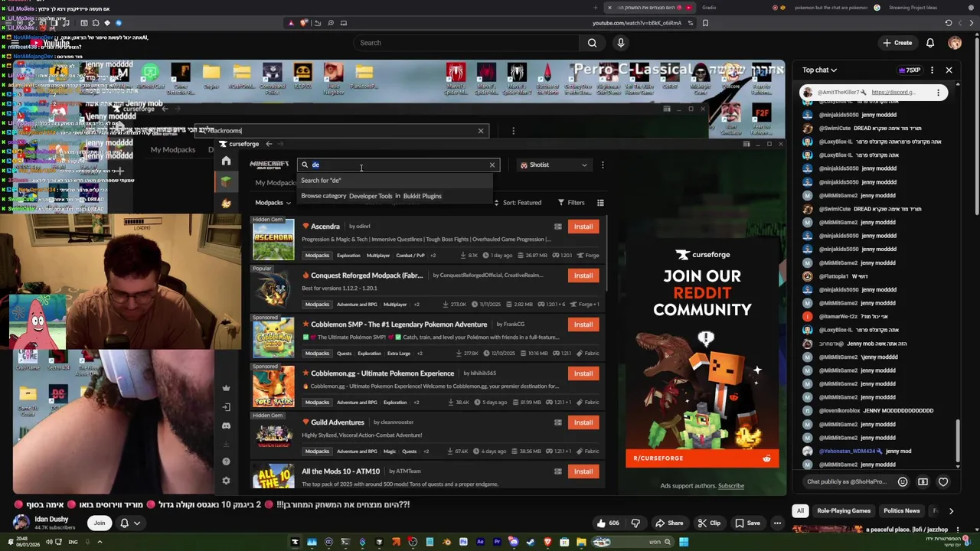Viewport: 980px width, 551px height.
Task: Open the Guild Adventures title link
Action: [x=338, y=422]
